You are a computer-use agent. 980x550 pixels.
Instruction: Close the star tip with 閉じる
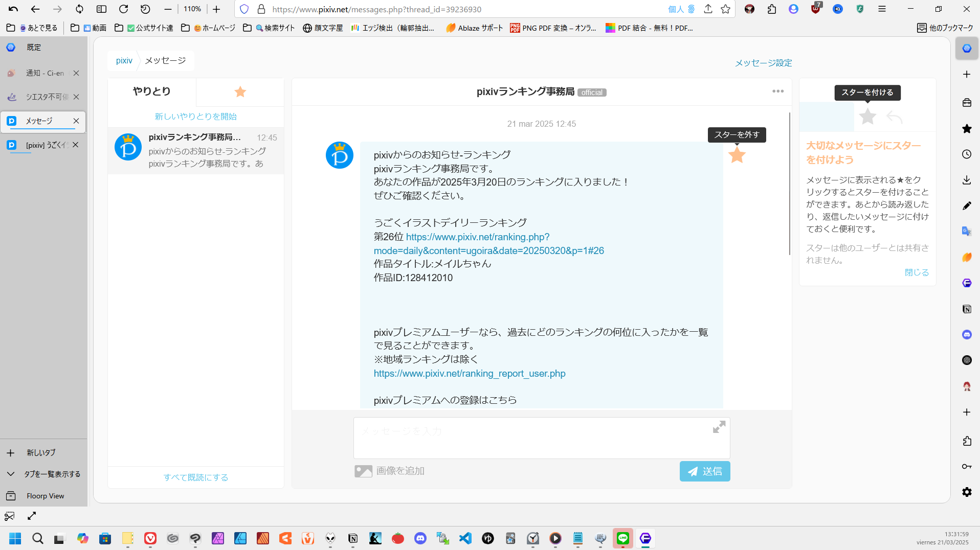click(x=916, y=272)
